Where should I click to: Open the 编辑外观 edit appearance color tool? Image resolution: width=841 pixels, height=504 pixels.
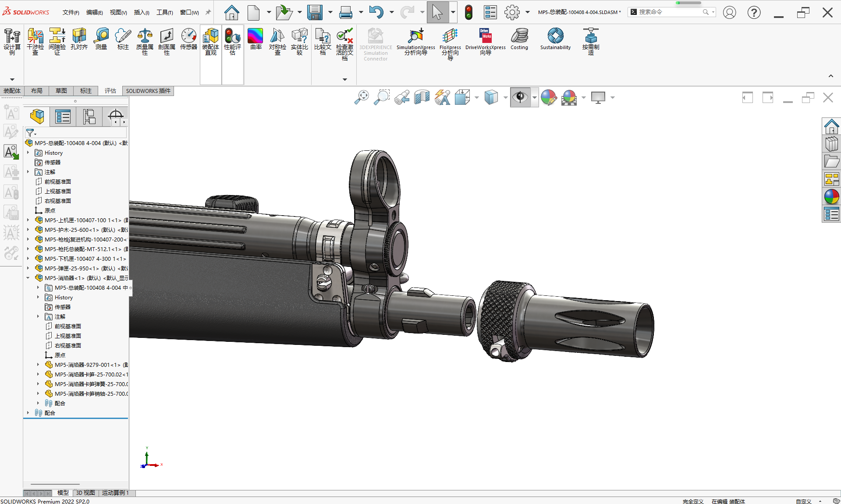pos(549,97)
